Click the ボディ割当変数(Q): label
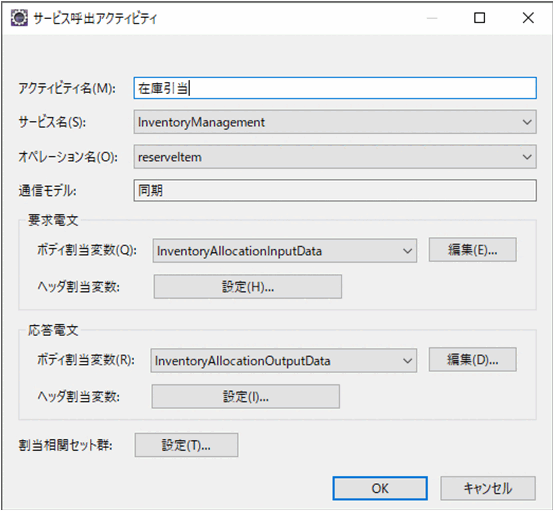This screenshot has width=554, height=511. [87, 250]
